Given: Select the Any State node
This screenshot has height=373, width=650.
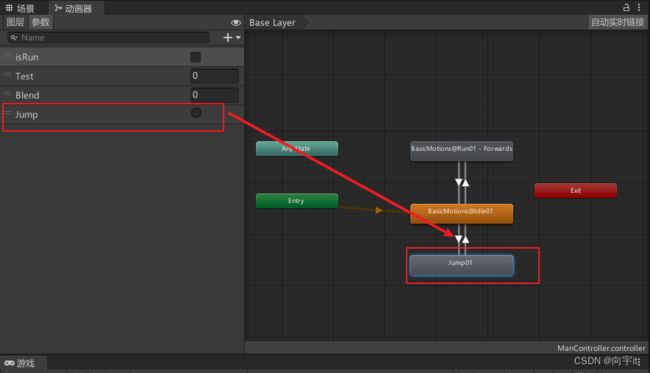Looking at the screenshot, I should pos(297,148).
